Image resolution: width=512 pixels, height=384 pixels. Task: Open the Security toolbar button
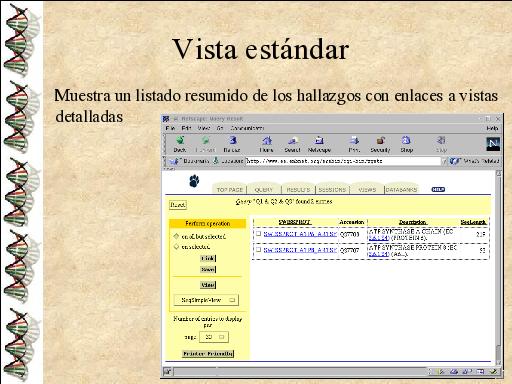(380, 144)
